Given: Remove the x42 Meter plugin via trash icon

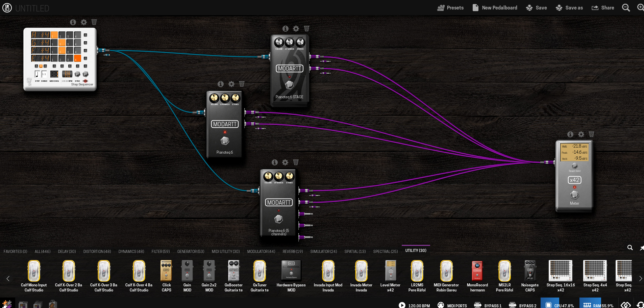Looking at the screenshot, I should 592,134.
